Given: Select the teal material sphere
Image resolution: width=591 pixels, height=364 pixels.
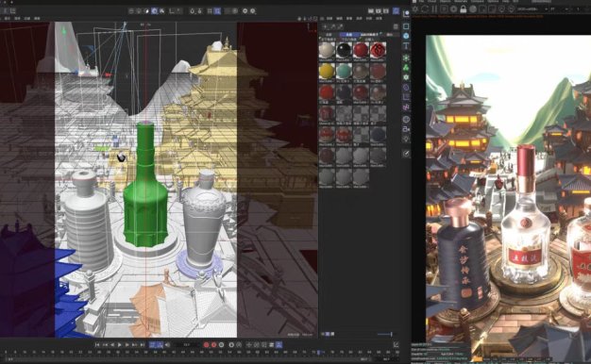Looking at the screenshot, I should pos(344,71).
